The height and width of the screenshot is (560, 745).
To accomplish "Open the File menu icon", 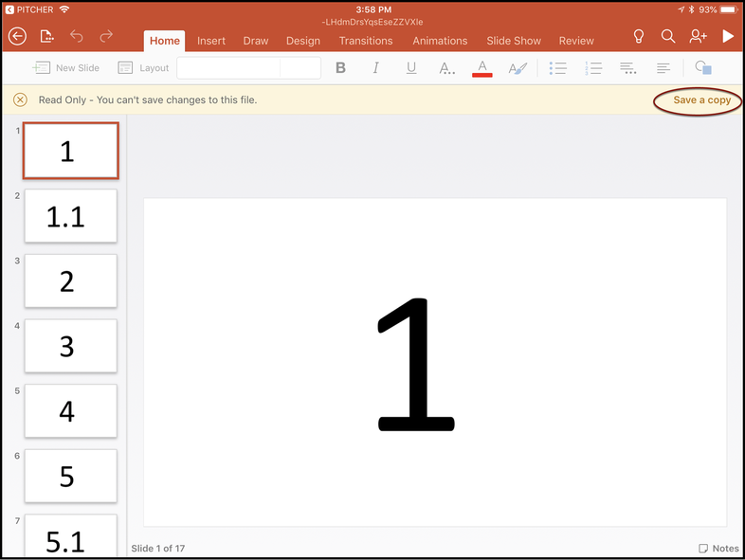I will point(47,37).
